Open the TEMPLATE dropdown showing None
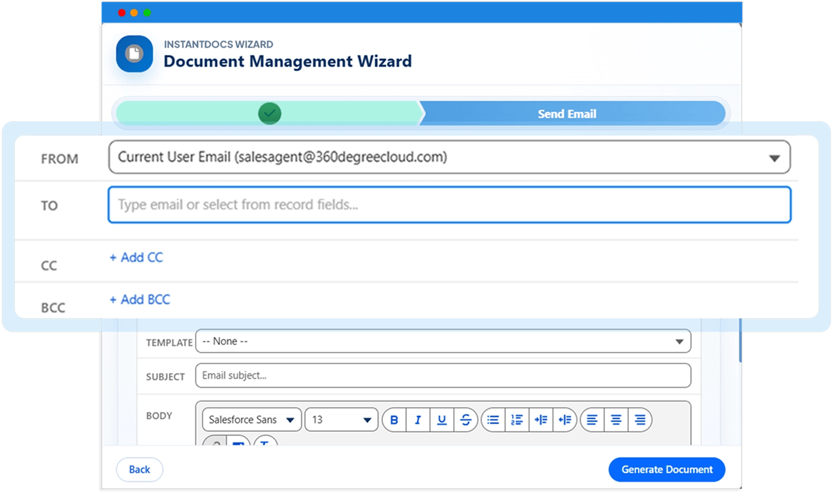832x504 pixels. click(443, 341)
